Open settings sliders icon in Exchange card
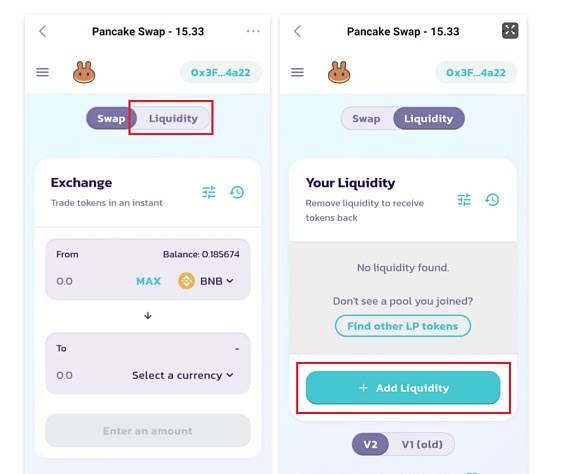Screen dimensions: 563x474 tap(209, 192)
